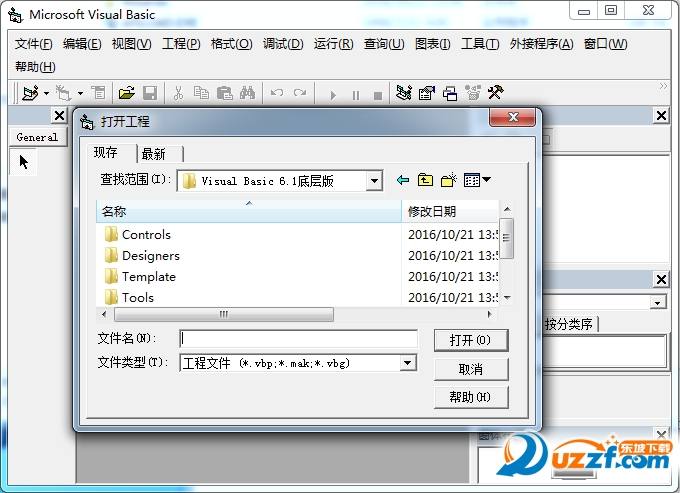Expand the Add Form dropdown arrow

coord(80,93)
